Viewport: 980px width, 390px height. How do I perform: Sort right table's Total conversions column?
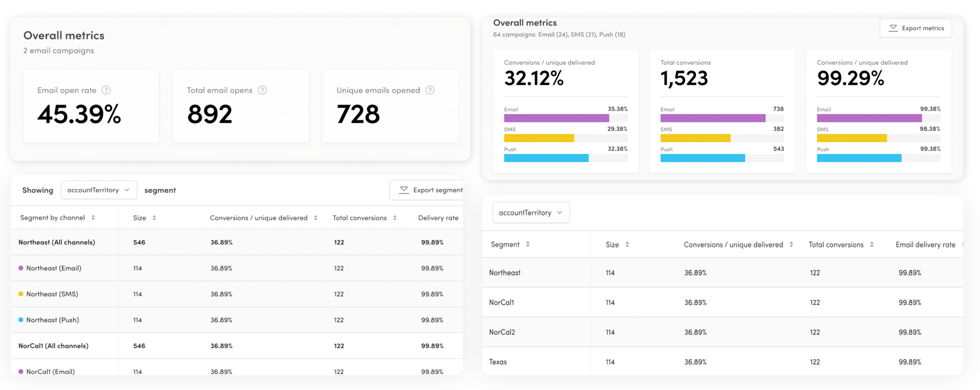pyautogui.click(x=871, y=244)
